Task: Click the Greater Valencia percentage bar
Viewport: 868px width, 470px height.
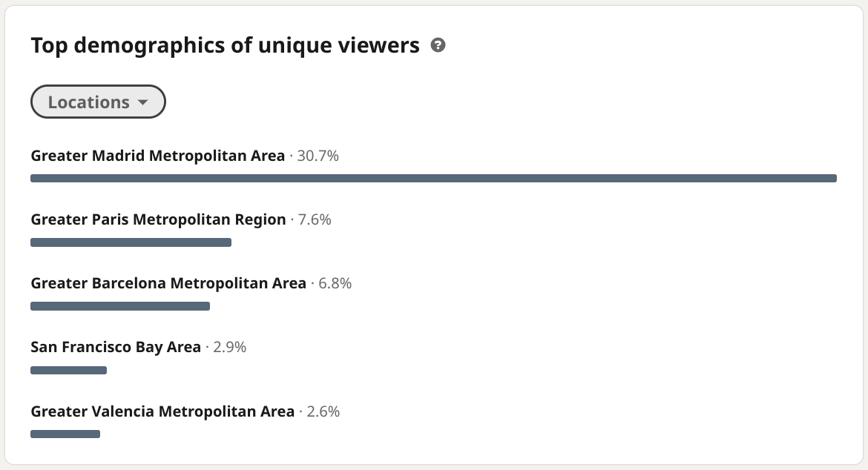Action: [65, 434]
